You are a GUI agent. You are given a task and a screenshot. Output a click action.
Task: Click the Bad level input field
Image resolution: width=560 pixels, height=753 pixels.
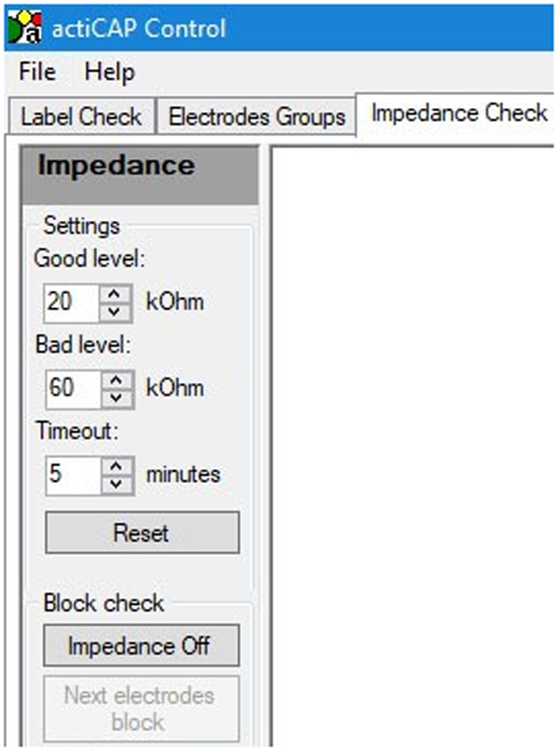point(73,389)
